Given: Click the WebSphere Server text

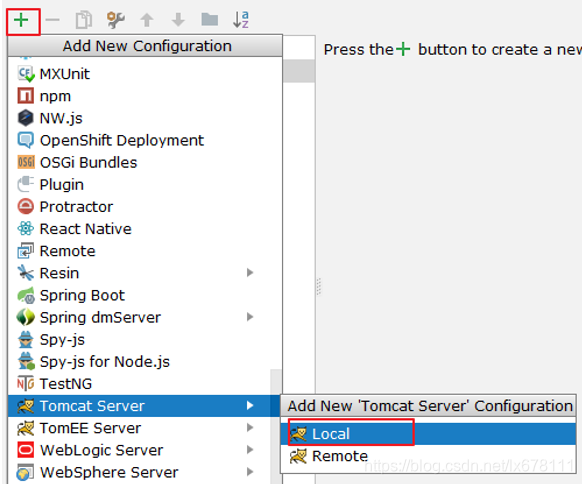Looking at the screenshot, I should 109,472.
